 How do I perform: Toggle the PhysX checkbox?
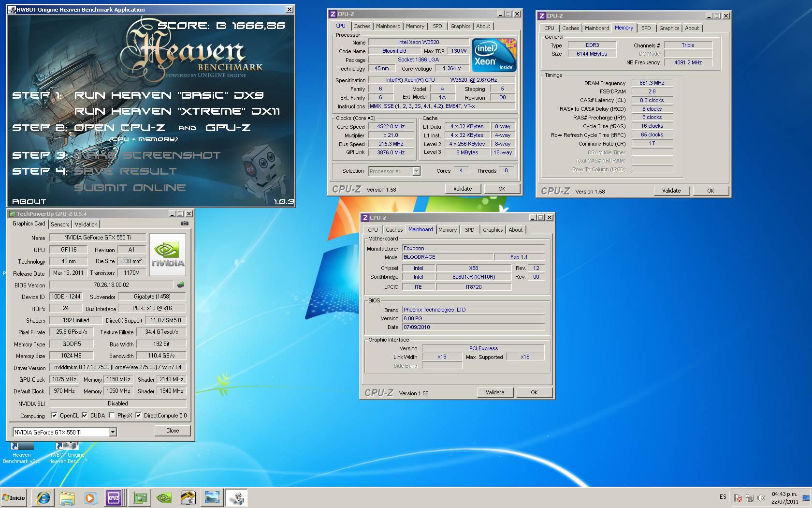(112, 415)
